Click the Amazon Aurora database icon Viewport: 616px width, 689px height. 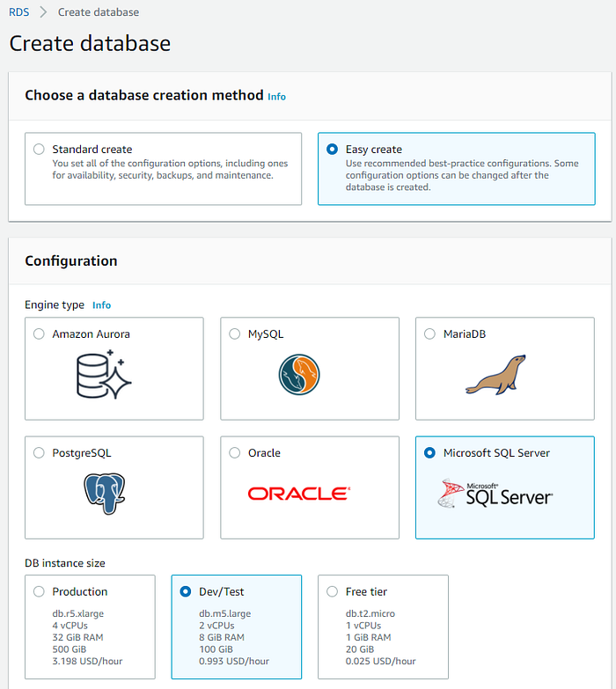tap(104, 374)
